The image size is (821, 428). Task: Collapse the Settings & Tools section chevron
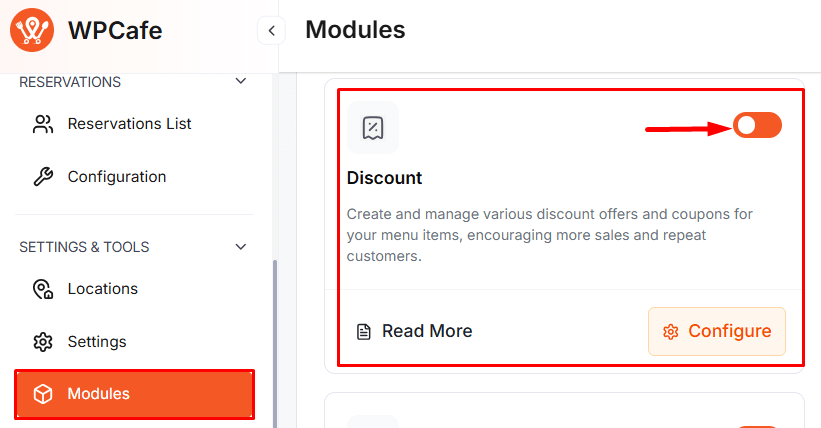240,246
